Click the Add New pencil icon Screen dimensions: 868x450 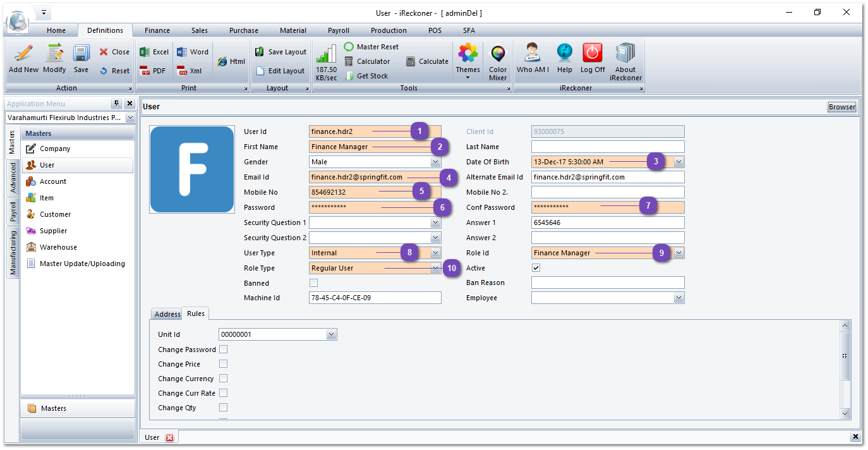coord(23,55)
